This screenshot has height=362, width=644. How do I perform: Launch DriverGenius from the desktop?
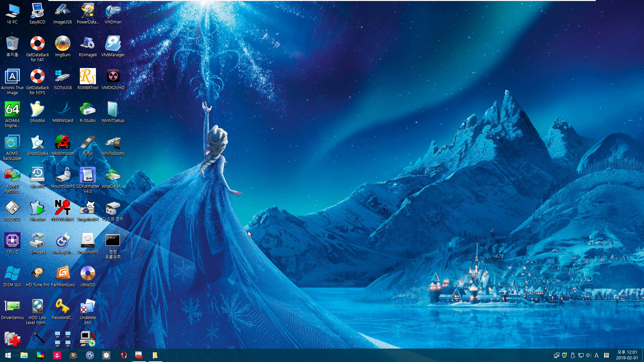(12, 309)
